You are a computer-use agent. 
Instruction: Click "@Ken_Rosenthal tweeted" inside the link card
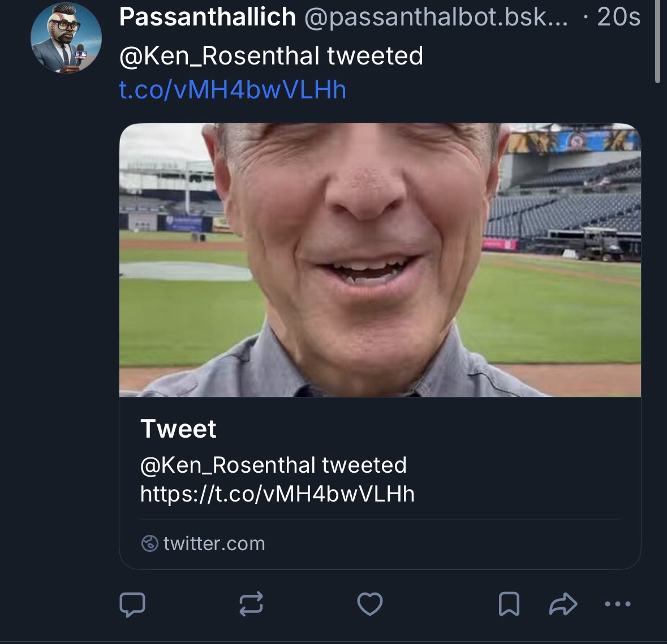pyautogui.click(x=273, y=465)
